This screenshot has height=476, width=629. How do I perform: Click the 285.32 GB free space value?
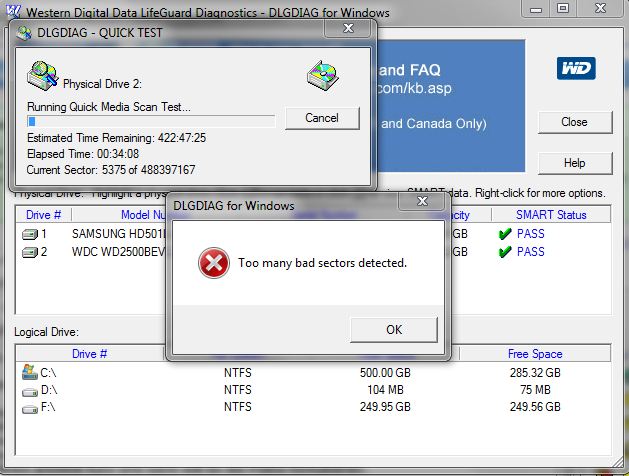pyautogui.click(x=535, y=373)
